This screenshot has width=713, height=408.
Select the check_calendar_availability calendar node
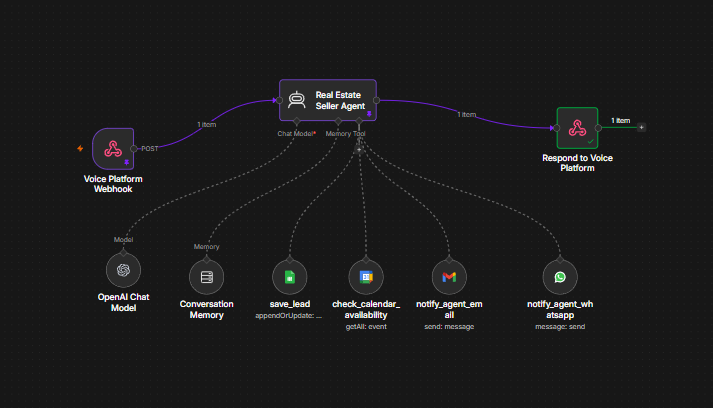point(366,277)
